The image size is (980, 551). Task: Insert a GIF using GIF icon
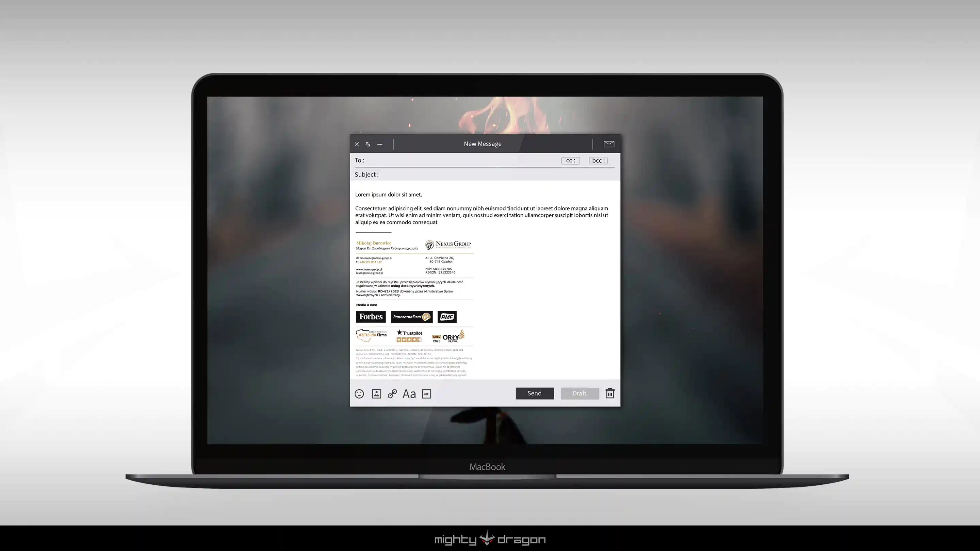click(426, 394)
